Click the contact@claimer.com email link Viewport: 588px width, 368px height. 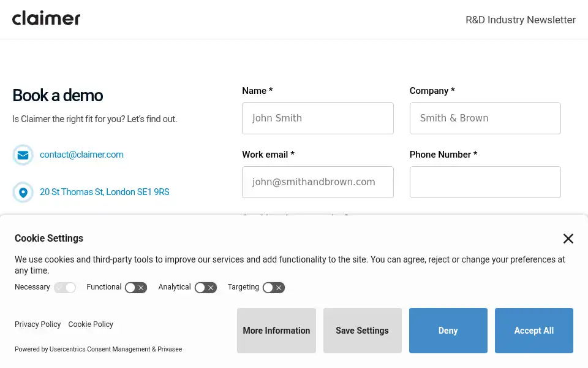point(81,155)
